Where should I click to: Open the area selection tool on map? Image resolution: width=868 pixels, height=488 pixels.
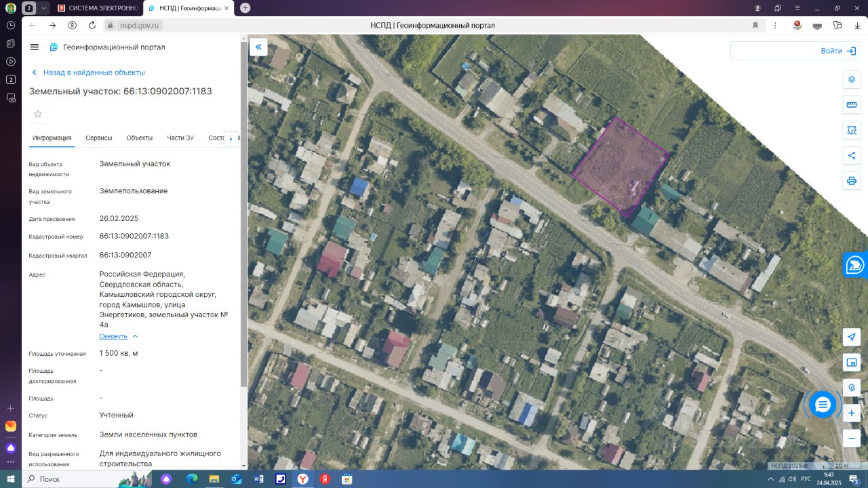coord(852,130)
